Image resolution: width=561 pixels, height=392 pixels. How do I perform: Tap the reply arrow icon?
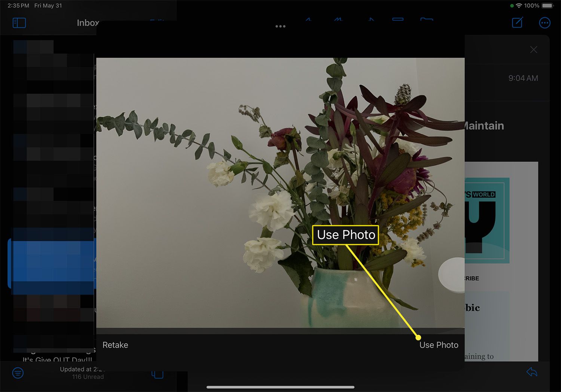(x=531, y=372)
